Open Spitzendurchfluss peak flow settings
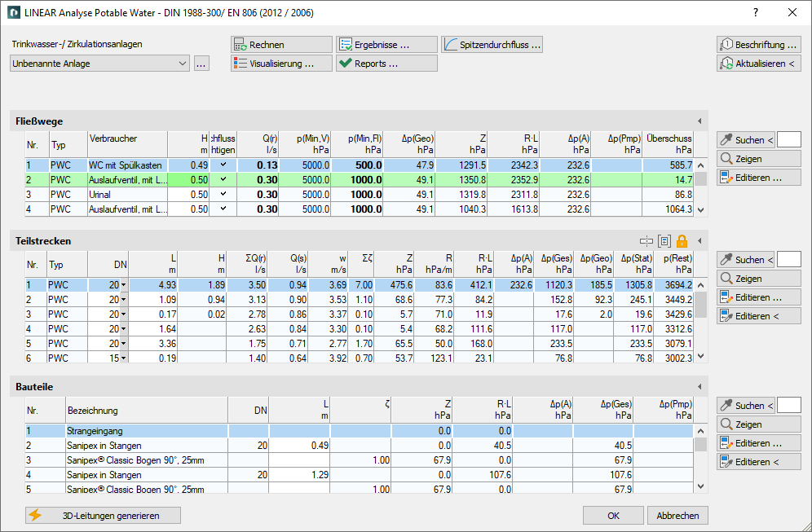812x532 pixels. (x=492, y=45)
